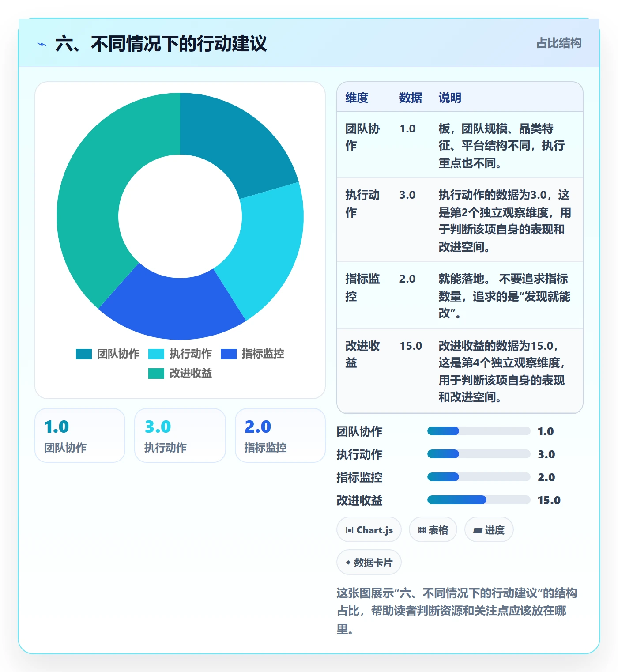This screenshot has width=618, height=672.
Task: Click the 15.0 value beside progress bar
Action: coord(549,500)
